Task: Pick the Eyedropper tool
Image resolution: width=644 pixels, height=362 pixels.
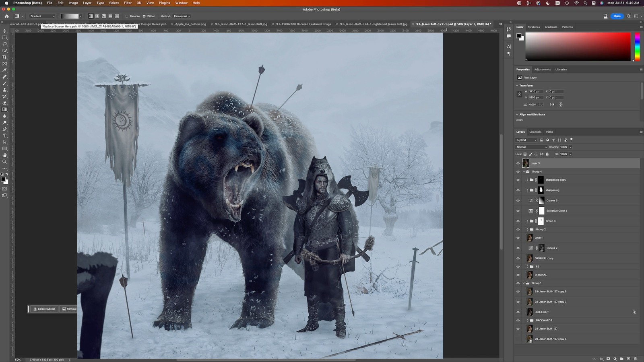Action: click(x=5, y=70)
